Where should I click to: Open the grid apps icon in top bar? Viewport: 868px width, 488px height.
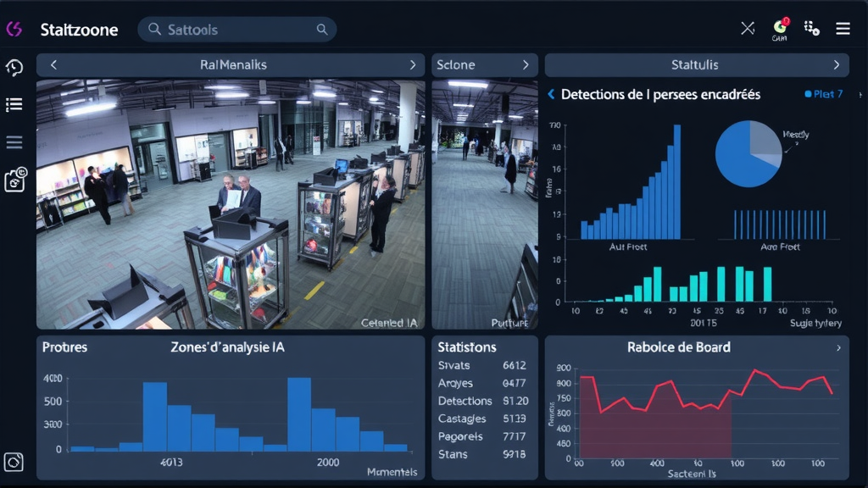click(x=811, y=29)
